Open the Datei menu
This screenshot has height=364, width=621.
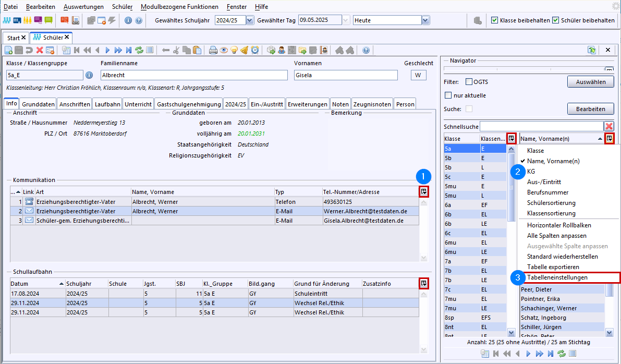11,7
